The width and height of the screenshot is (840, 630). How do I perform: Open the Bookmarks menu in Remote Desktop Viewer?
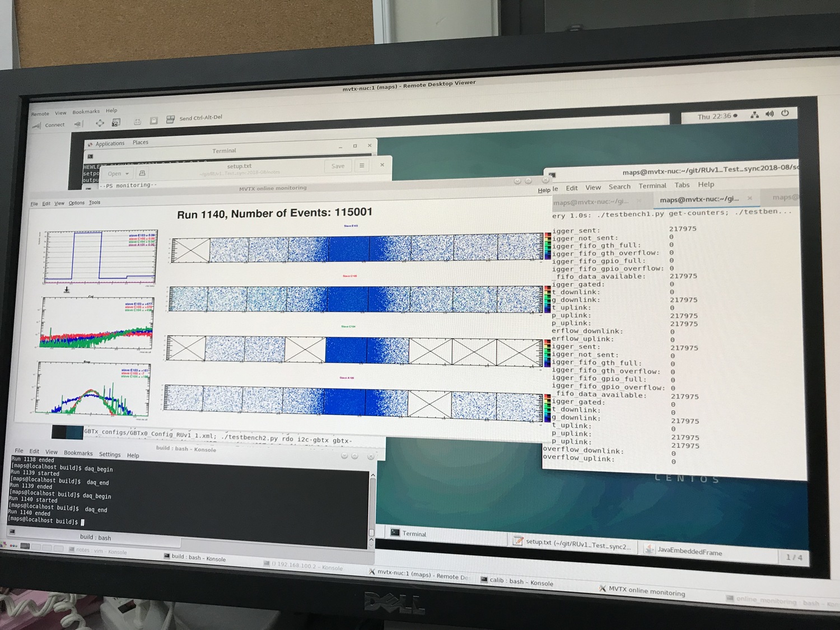86,111
